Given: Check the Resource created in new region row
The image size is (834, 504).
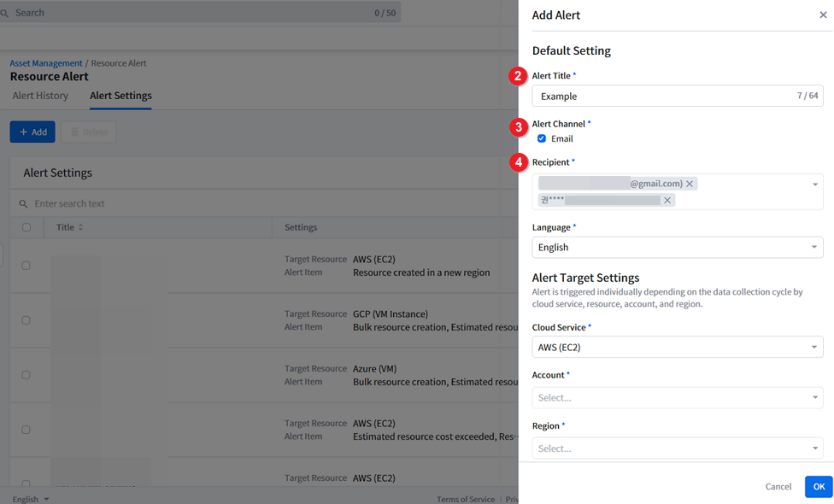Looking at the screenshot, I should [x=26, y=266].
